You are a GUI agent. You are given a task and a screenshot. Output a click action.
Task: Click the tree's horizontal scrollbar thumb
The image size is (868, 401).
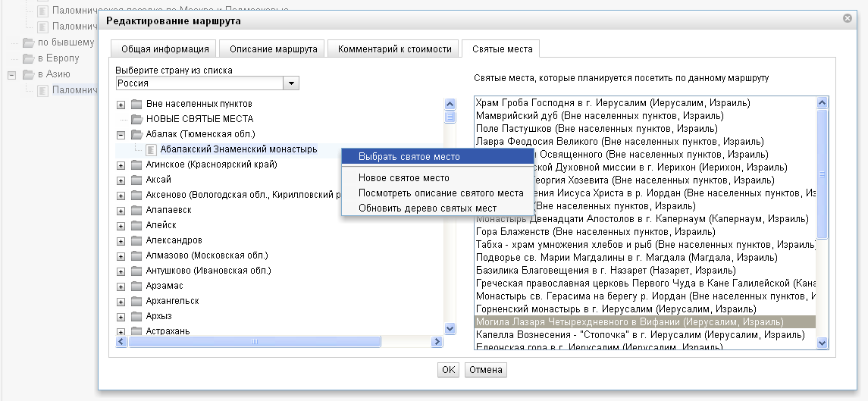pos(254,343)
